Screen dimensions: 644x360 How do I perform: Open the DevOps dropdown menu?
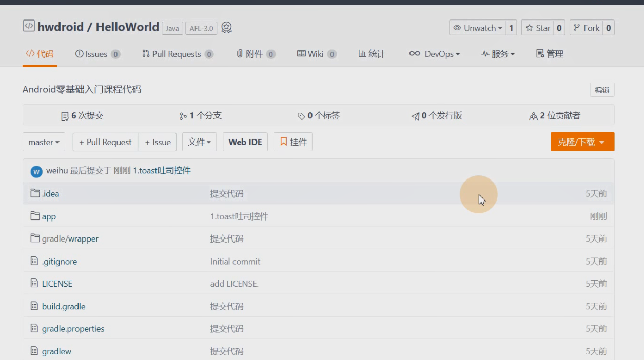434,54
